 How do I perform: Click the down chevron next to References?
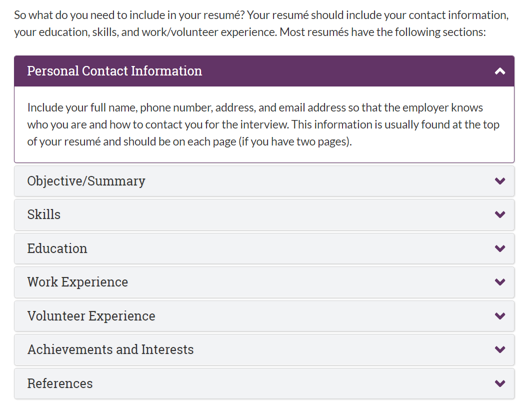point(500,383)
